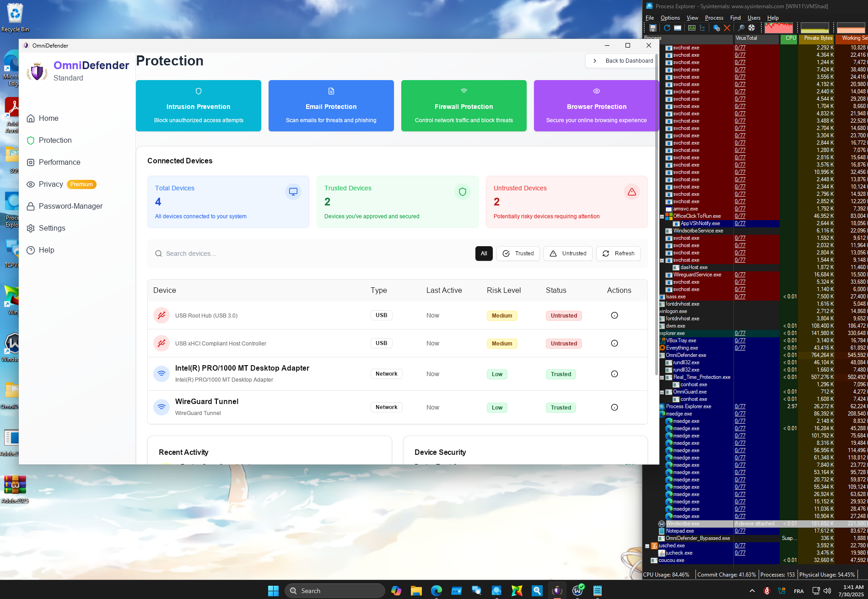The image size is (868, 599).
Task: Click the taskbar Search box
Action: 334,591
